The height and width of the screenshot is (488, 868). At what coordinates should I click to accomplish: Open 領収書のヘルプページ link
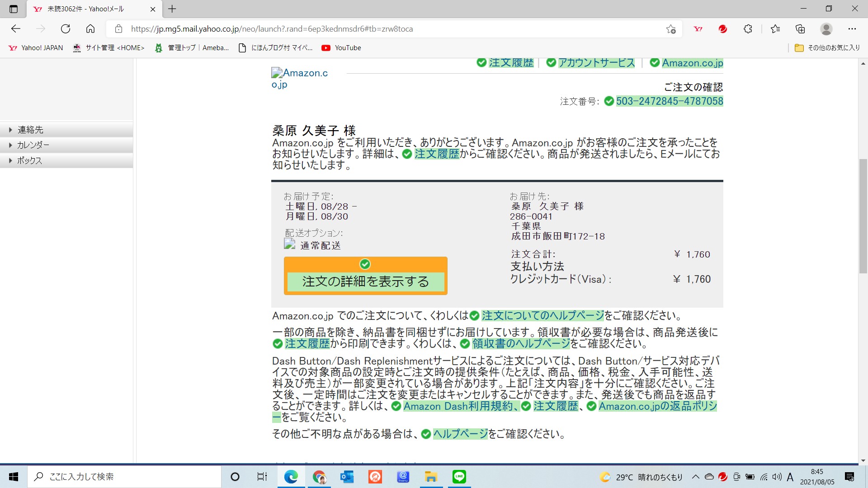(x=521, y=343)
